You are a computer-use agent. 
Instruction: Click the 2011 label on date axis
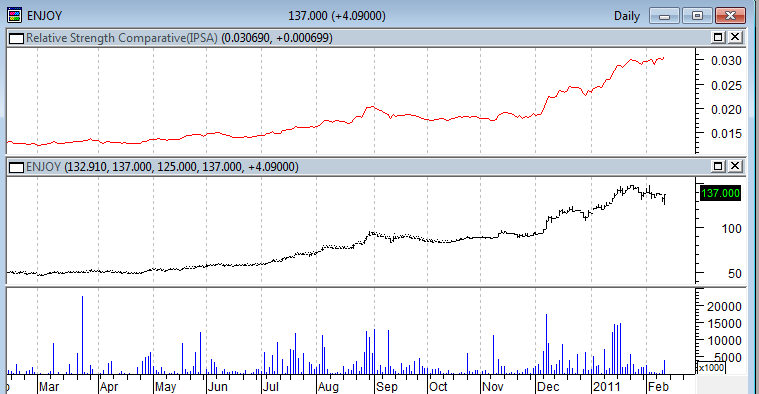pos(607,387)
